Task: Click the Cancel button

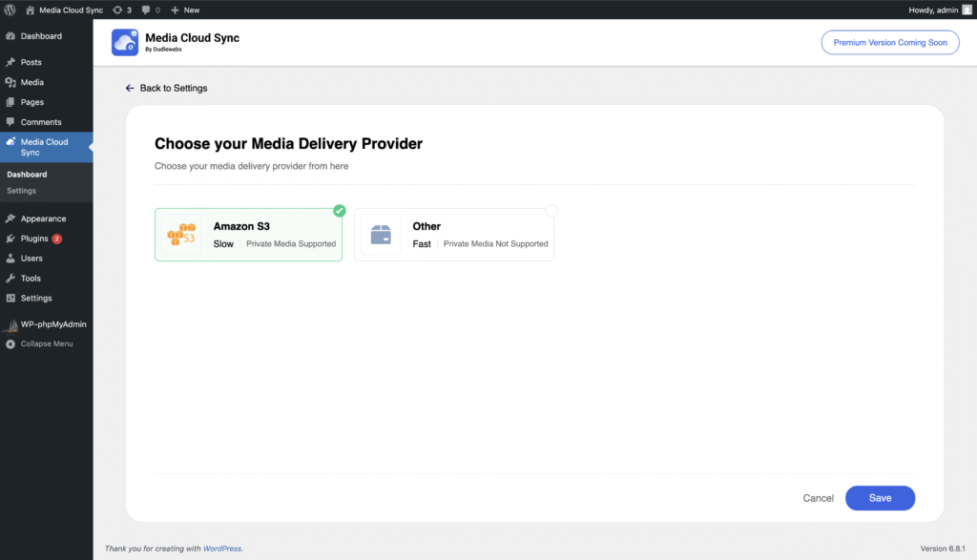Action: pos(818,498)
